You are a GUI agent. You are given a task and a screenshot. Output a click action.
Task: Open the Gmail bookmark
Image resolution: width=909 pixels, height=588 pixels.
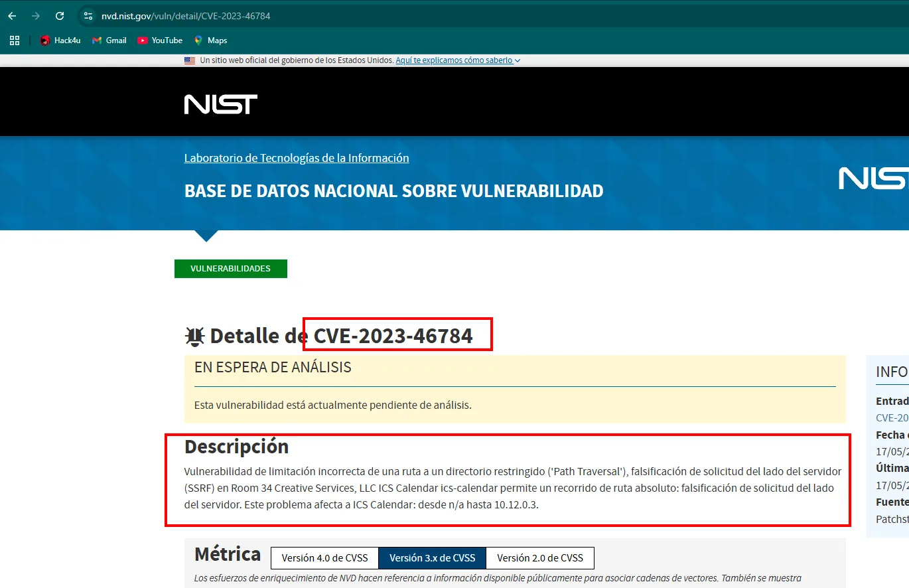(x=109, y=40)
